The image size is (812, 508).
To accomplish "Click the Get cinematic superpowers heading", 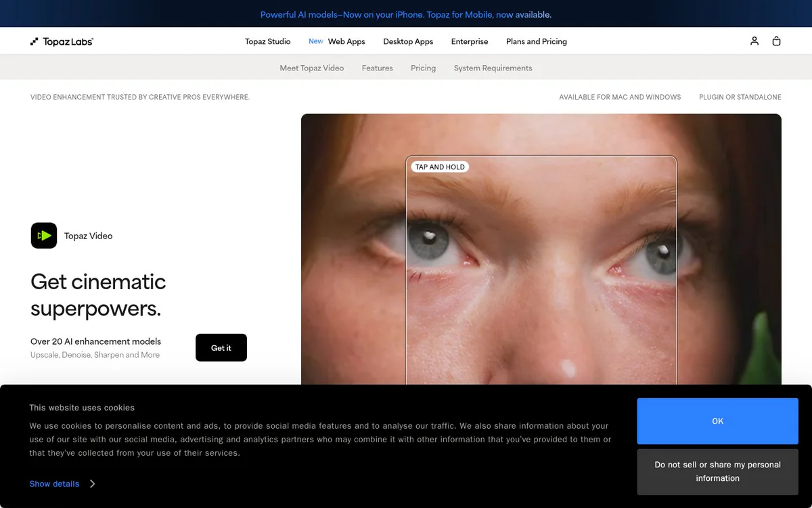I will pos(98,295).
